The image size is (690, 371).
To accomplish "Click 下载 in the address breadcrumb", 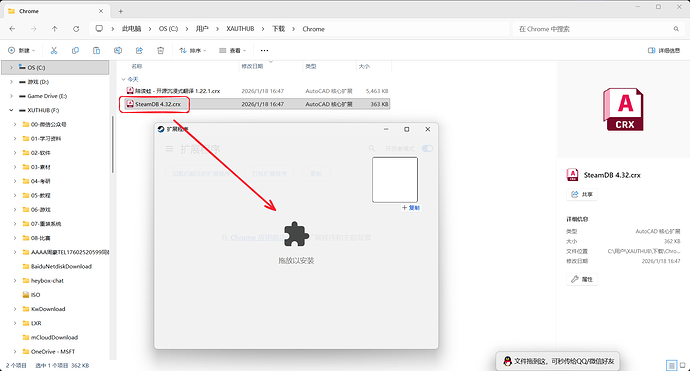I will click(278, 29).
